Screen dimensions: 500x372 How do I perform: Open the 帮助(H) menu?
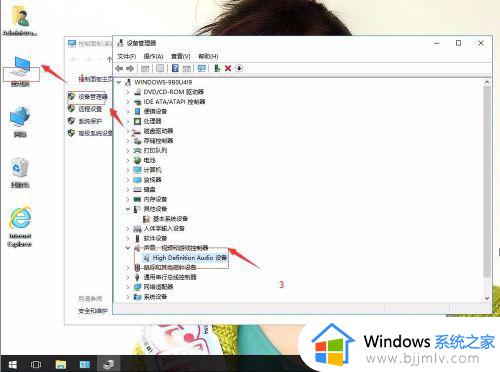coord(208,56)
